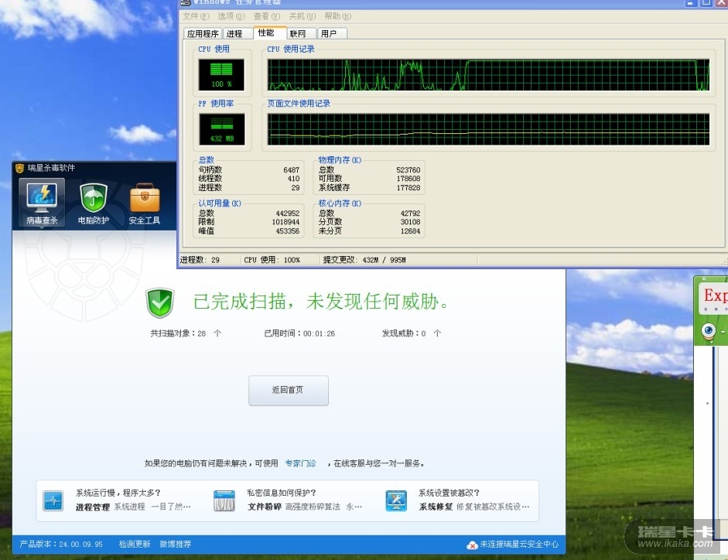Click 共扫描对象: 28 个 text
This screenshot has height=560, width=728.
186,333
